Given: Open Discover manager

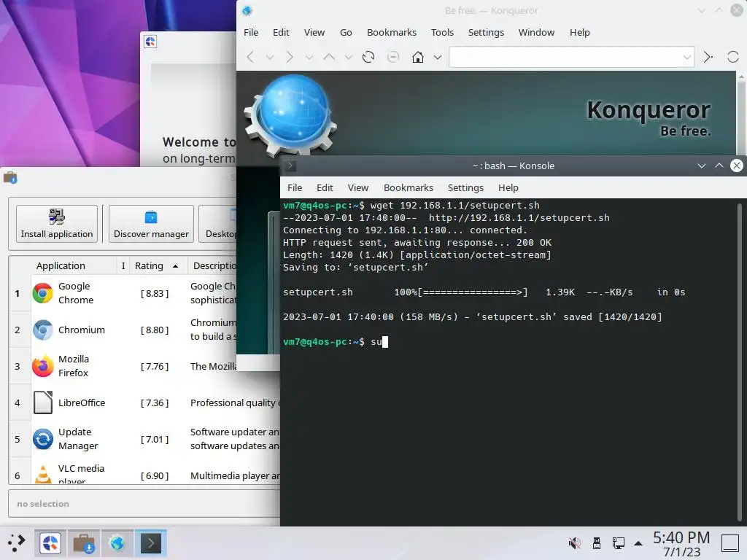Looking at the screenshot, I should tap(151, 224).
